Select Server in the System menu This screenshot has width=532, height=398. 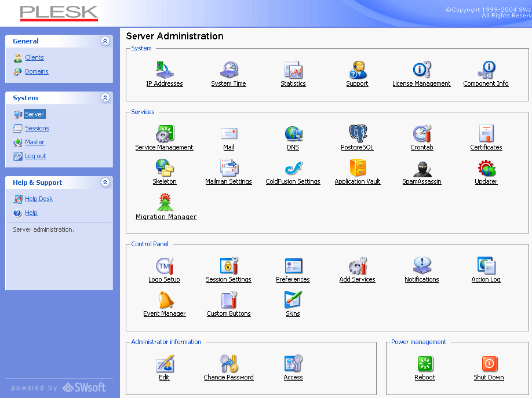(x=35, y=115)
